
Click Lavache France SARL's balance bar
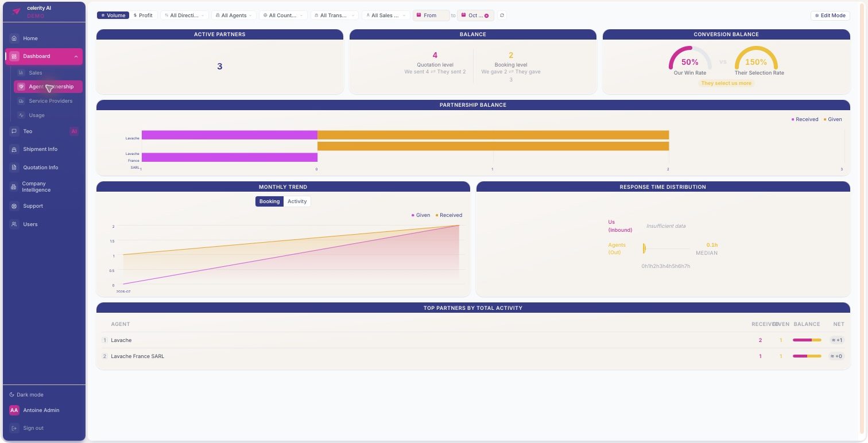pos(807,356)
